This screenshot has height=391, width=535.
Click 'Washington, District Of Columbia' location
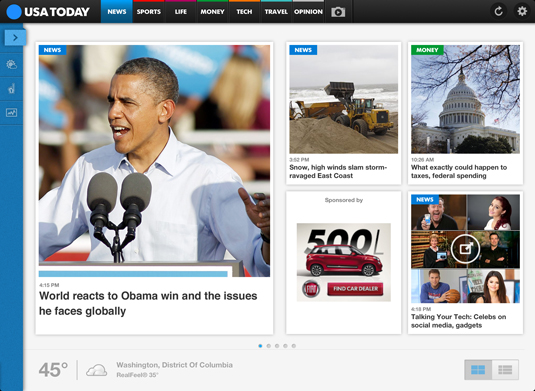[x=174, y=365]
